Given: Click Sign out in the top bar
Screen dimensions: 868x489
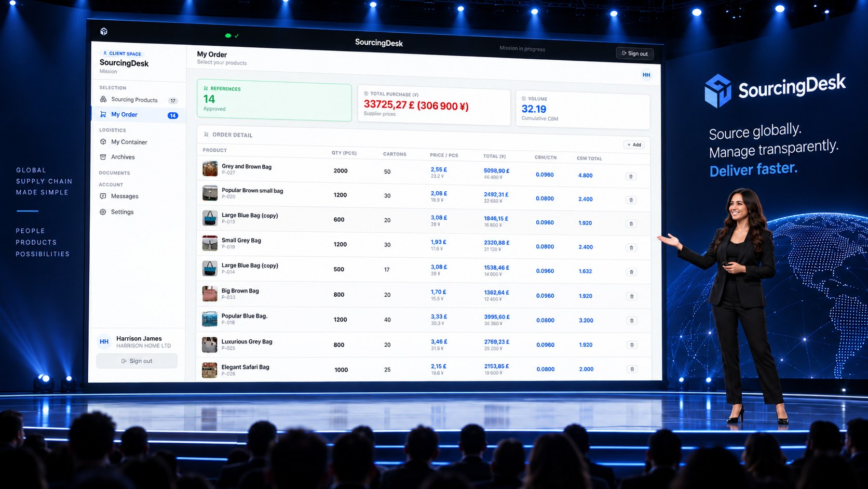Looking at the screenshot, I should click(635, 54).
